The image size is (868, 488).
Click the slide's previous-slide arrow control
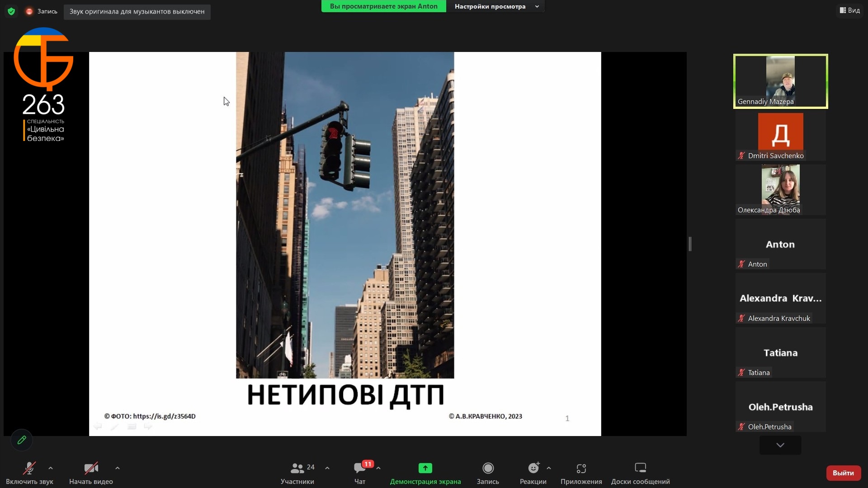click(x=98, y=426)
